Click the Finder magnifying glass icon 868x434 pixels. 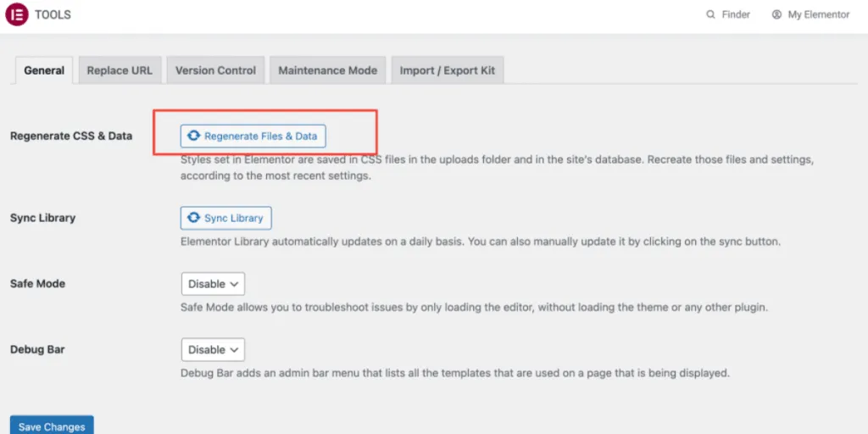pyautogui.click(x=710, y=14)
